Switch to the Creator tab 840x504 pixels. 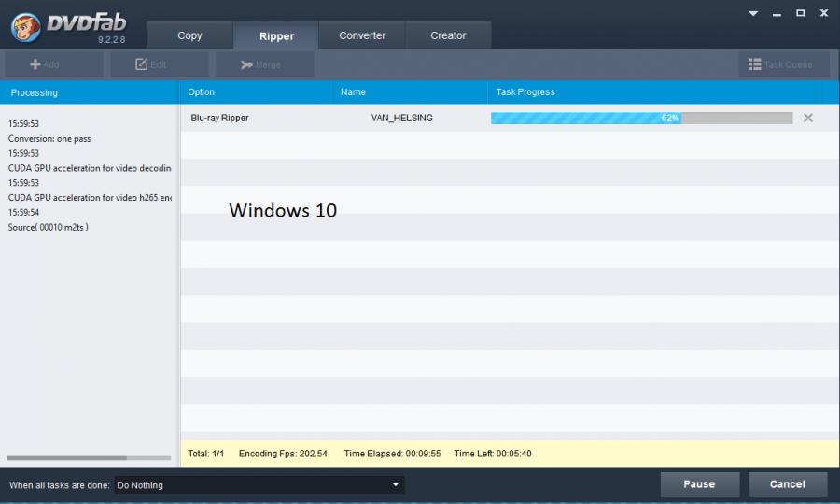click(448, 35)
